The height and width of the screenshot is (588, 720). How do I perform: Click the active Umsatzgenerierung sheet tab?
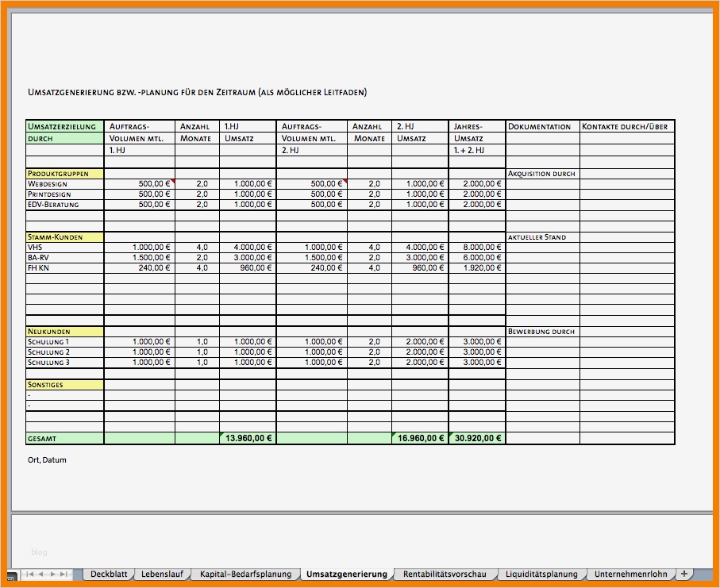click(346, 573)
